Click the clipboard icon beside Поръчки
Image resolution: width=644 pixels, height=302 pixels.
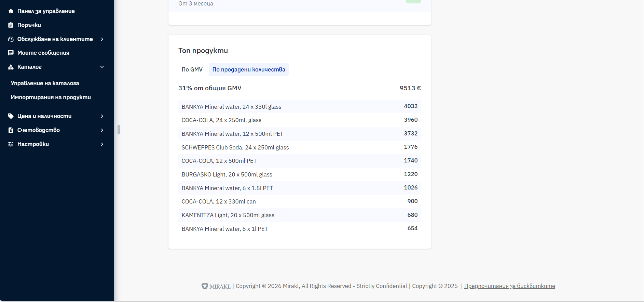(x=11, y=25)
